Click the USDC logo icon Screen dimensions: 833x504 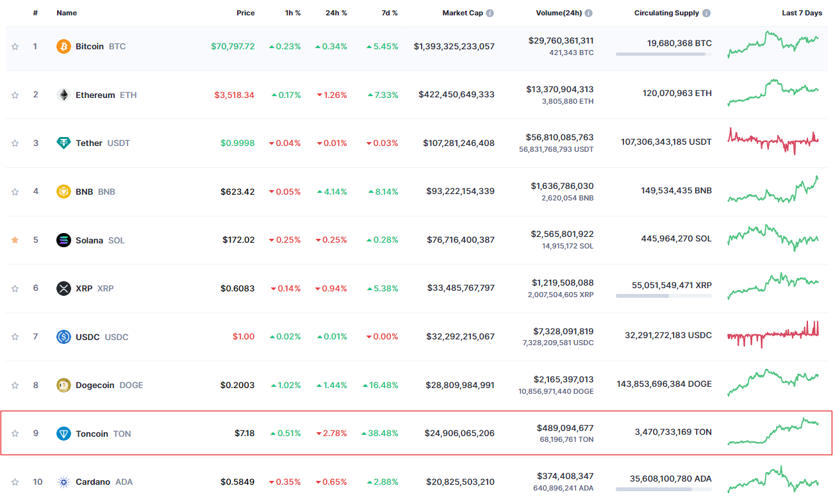63,337
